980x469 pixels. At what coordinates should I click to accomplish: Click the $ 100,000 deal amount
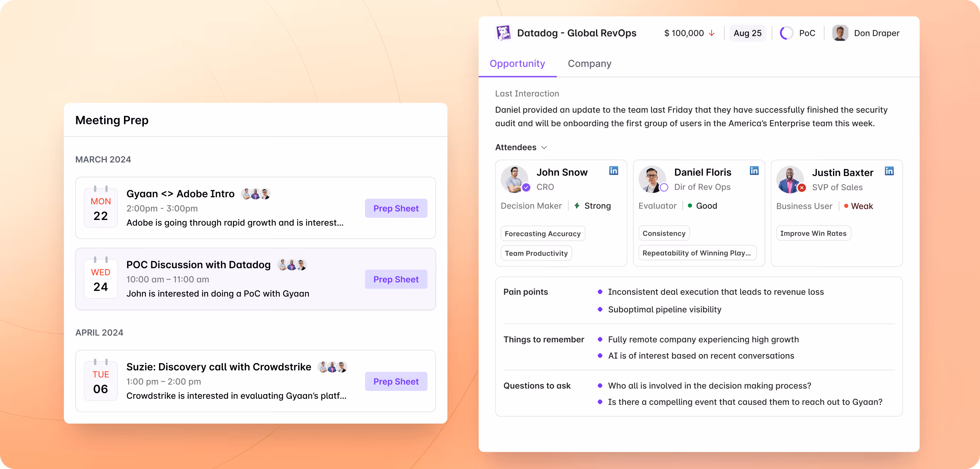[684, 33]
